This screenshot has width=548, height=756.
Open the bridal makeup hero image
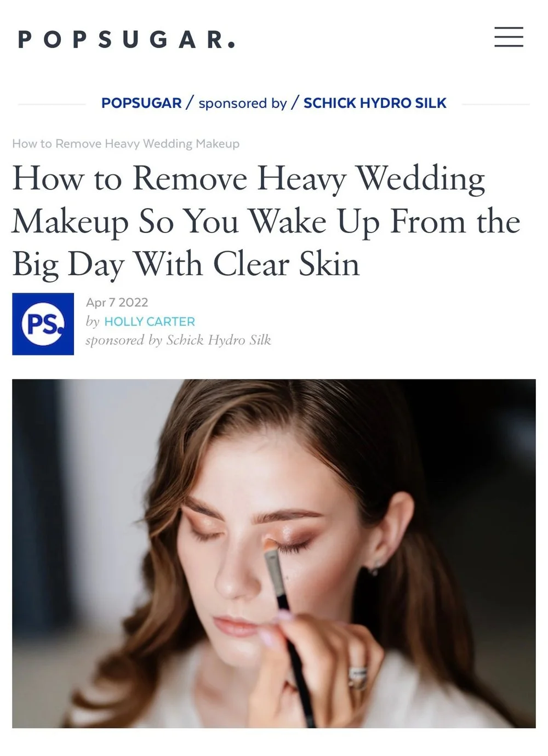click(274, 554)
